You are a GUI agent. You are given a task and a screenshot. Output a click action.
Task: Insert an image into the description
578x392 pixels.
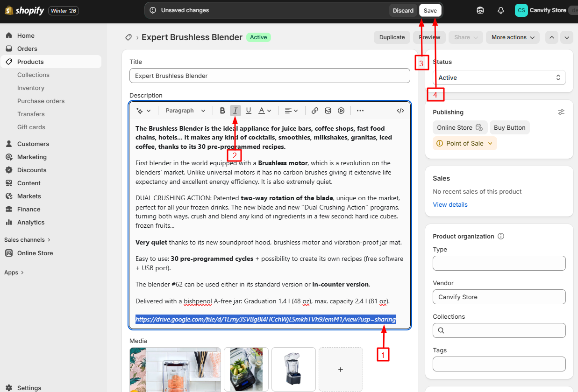[328, 111]
